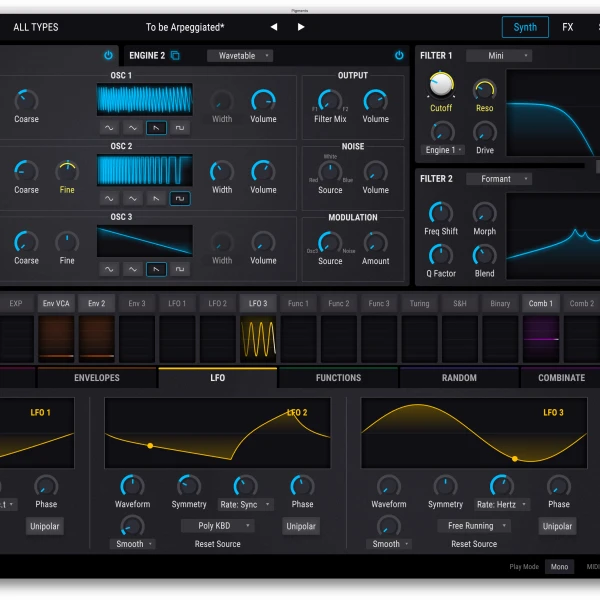Viewport: 600px width, 600px height.
Task: Select first sine waveform for OSC 3
Action: 108,269
